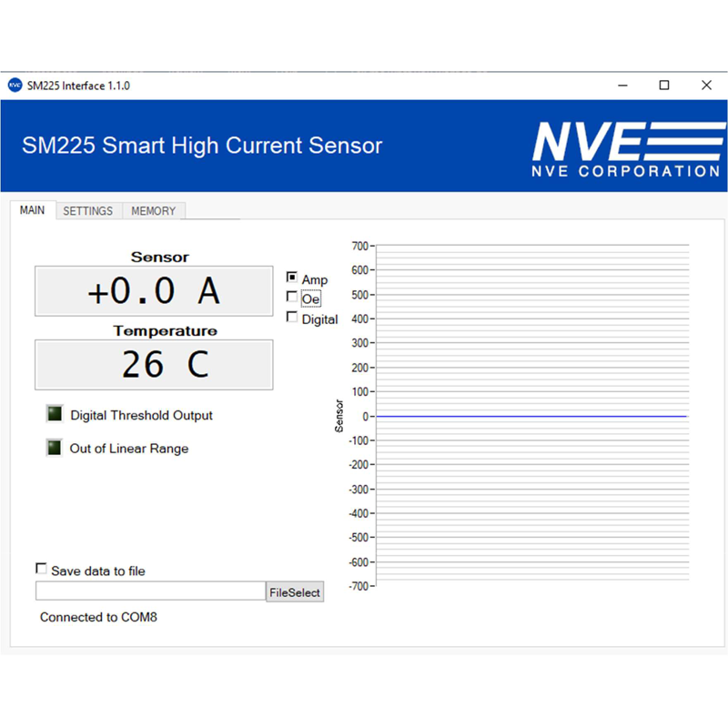Click the 'Digital Threshold Output' label
The image size is (728, 728).
pos(141,415)
